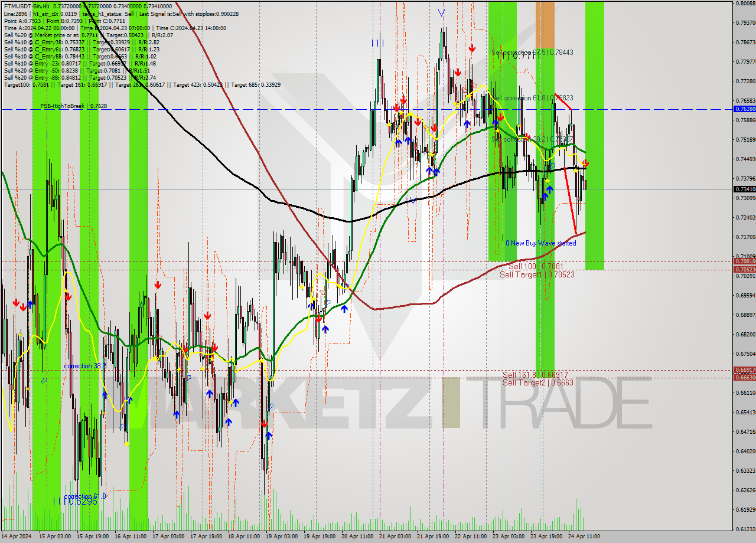
Task: Click the 'Sell Target1 | 0.70523' label
Action: click(537, 274)
